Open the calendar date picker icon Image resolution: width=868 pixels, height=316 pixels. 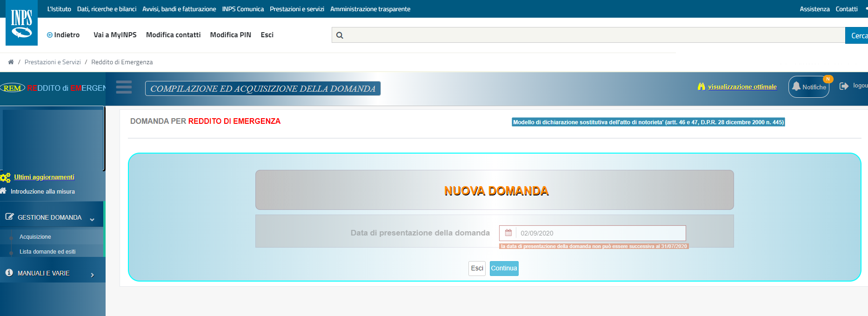(x=508, y=233)
